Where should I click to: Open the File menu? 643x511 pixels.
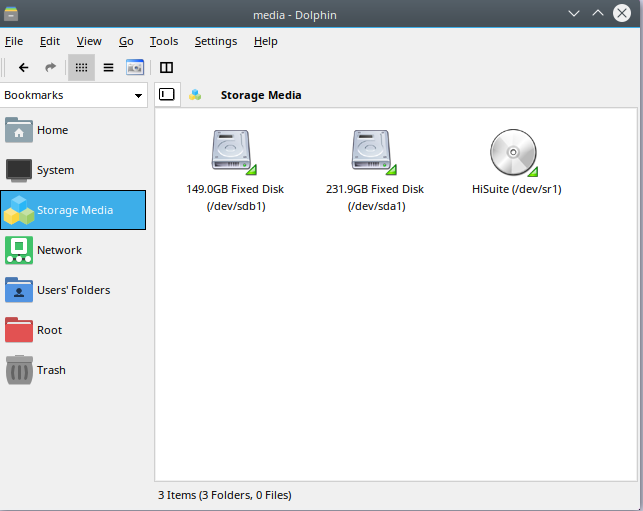(x=14, y=41)
